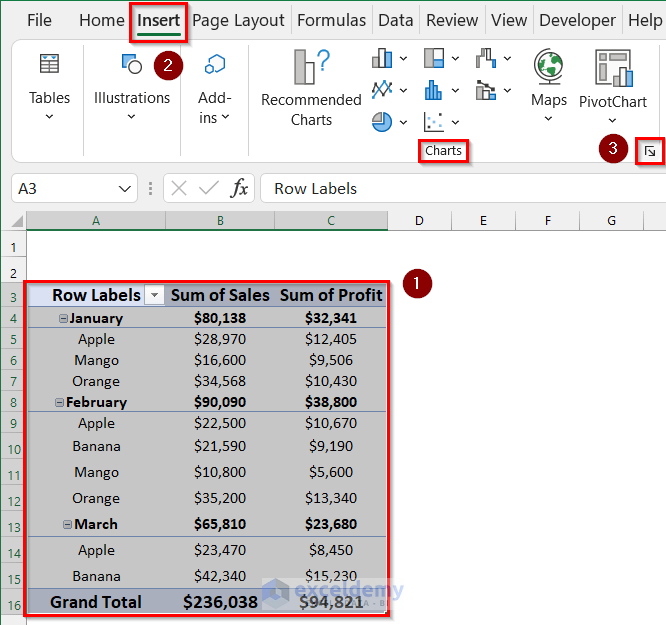Click the Recommended Charts icon
Viewport: 666px width, 625px height.
311,67
